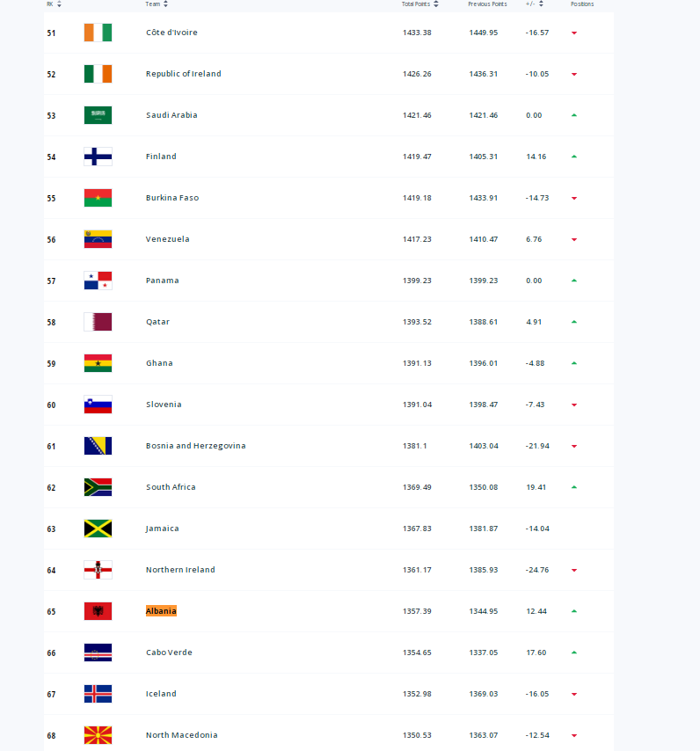700x751 pixels.
Task: Open the Republic of Ireland link
Action: point(183,74)
